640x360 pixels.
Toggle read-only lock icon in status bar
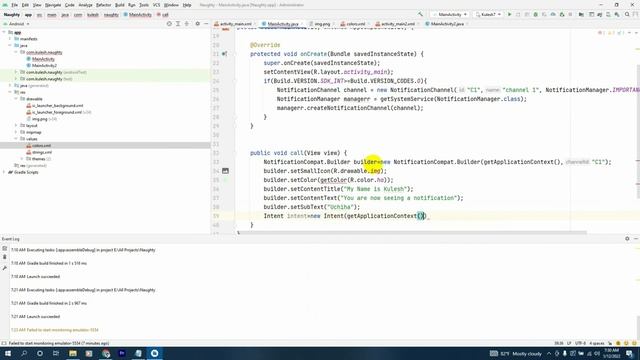[610, 343]
